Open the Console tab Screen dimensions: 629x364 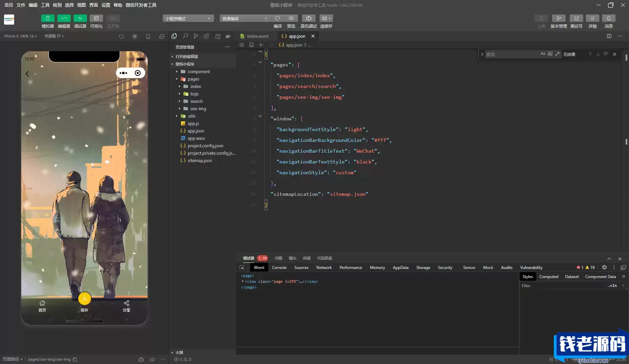[x=279, y=267]
